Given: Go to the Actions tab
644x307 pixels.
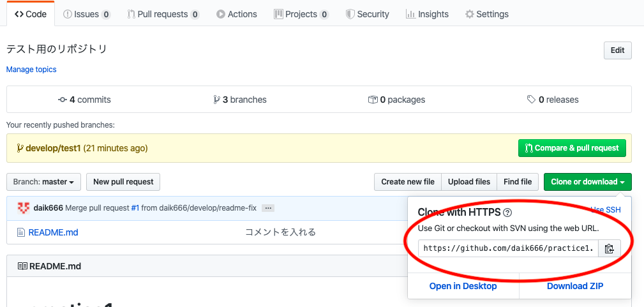Looking at the screenshot, I should click(x=237, y=14).
